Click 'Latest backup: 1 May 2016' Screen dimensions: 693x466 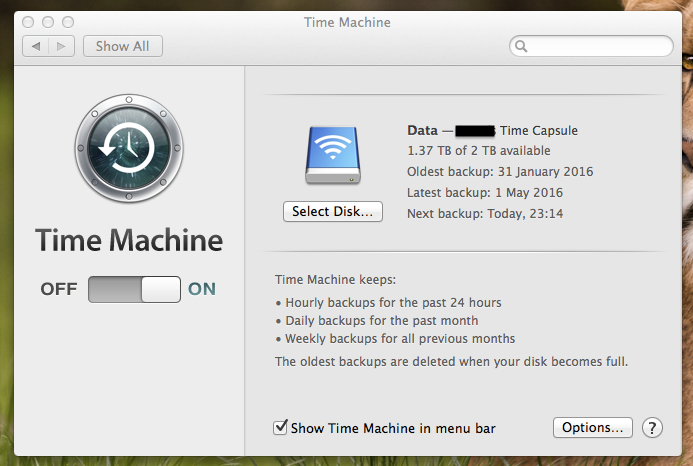coord(485,193)
